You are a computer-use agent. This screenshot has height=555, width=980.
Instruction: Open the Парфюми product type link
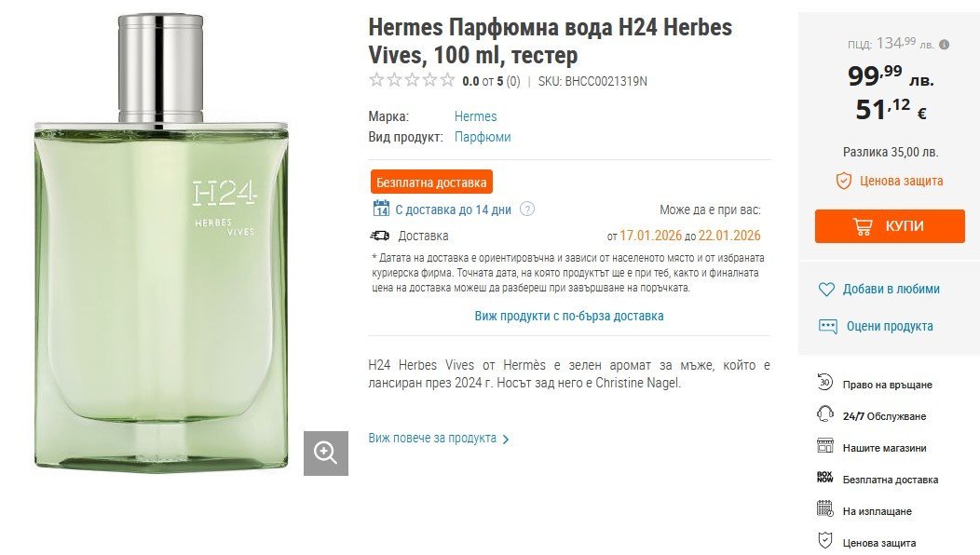tap(483, 138)
